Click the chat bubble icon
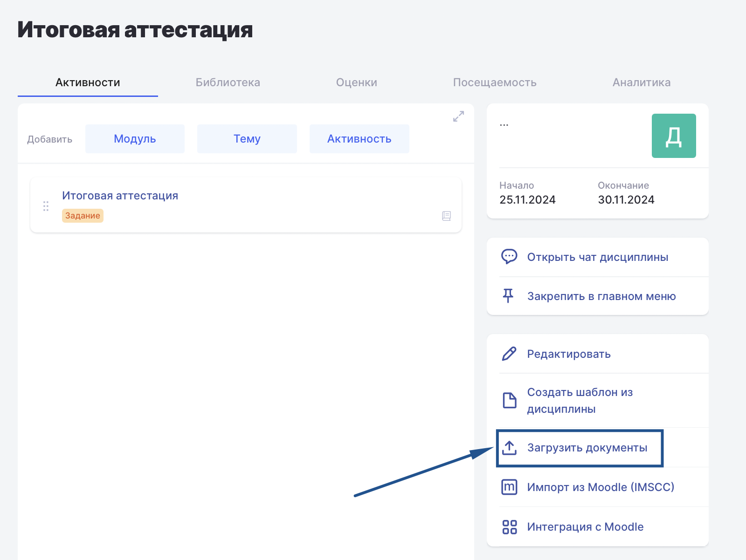746x560 pixels. pyautogui.click(x=509, y=257)
